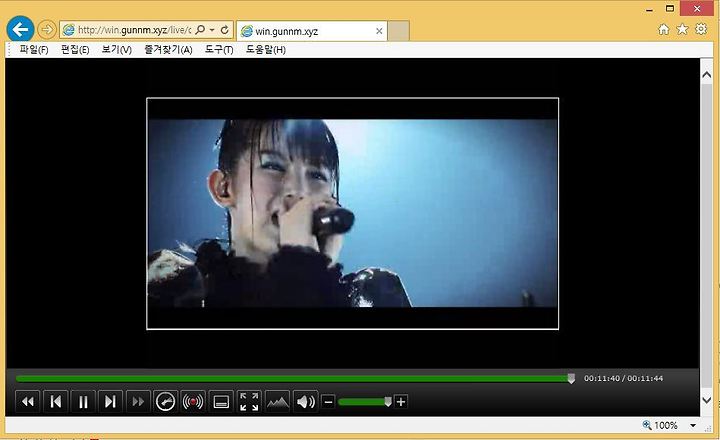Click the red record broadcast icon
720x440 pixels.
point(193,402)
